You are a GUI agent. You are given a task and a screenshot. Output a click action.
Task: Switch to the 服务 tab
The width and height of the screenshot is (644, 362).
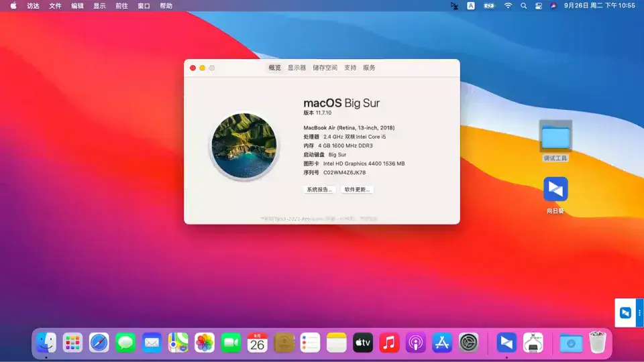[x=369, y=68]
